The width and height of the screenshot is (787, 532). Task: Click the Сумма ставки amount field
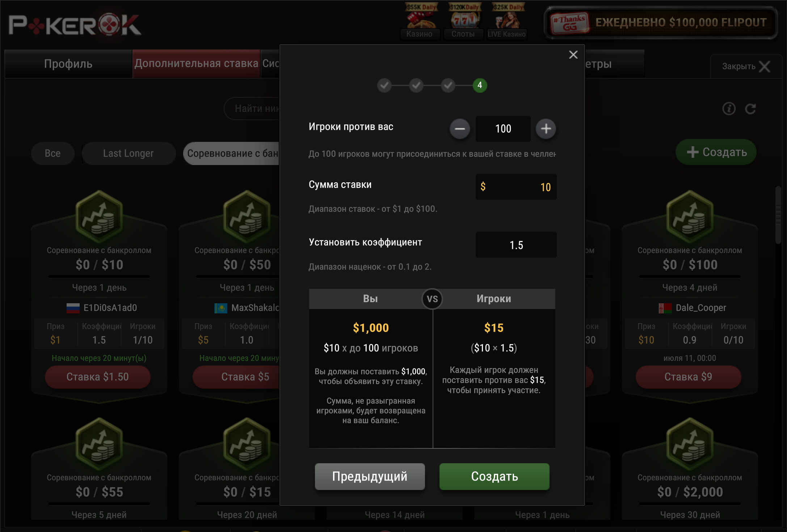click(x=516, y=187)
